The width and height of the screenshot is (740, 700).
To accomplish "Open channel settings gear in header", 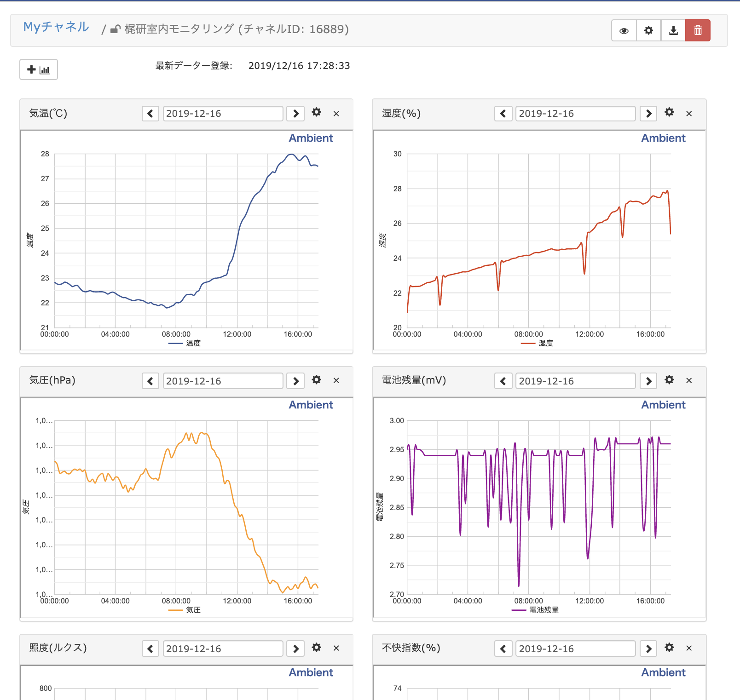I will click(648, 30).
